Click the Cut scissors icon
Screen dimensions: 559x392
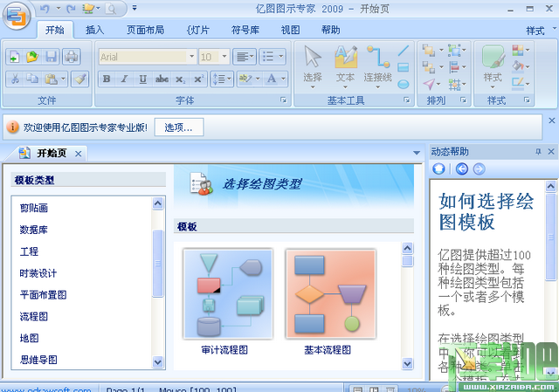[15, 79]
